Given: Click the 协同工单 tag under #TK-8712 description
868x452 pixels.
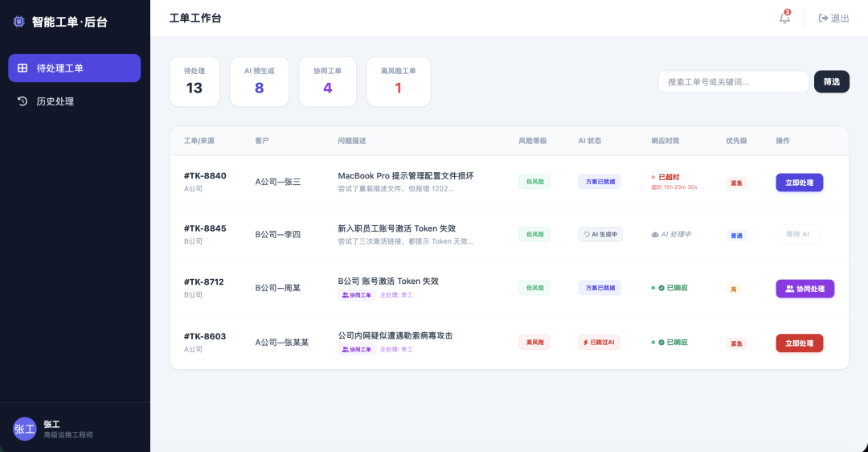Looking at the screenshot, I should point(357,295).
